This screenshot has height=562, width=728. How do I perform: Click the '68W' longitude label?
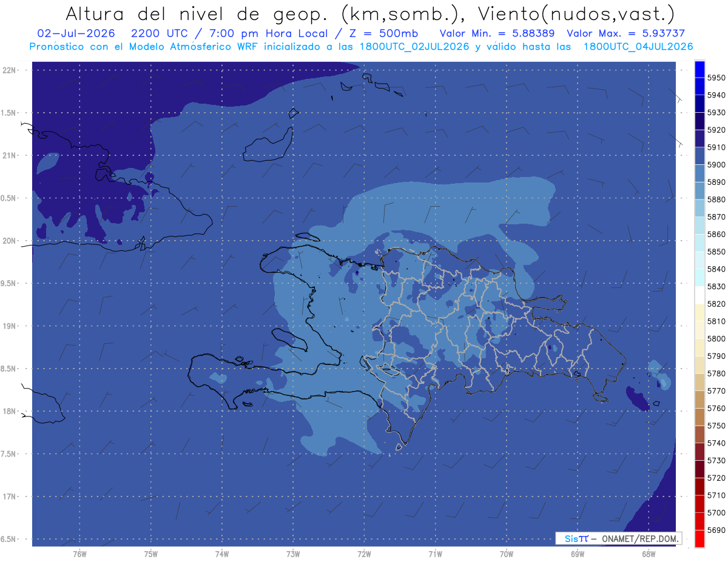click(649, 554)
